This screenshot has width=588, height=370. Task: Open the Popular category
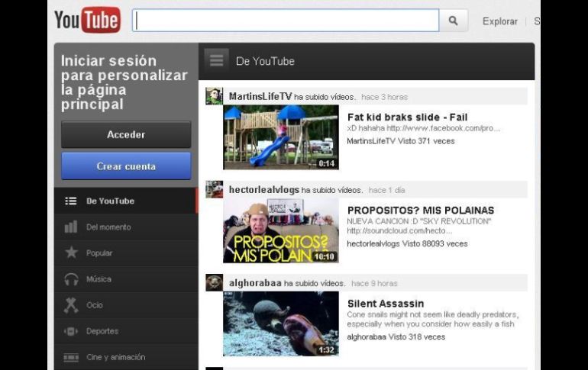pyautogui.click(x=126, y=253)
